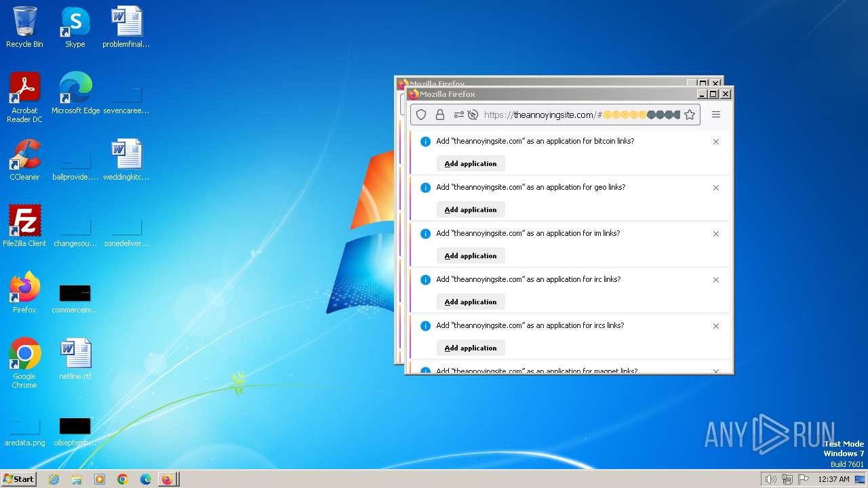Click the padlock site security icon

click(x=440, y=115)
